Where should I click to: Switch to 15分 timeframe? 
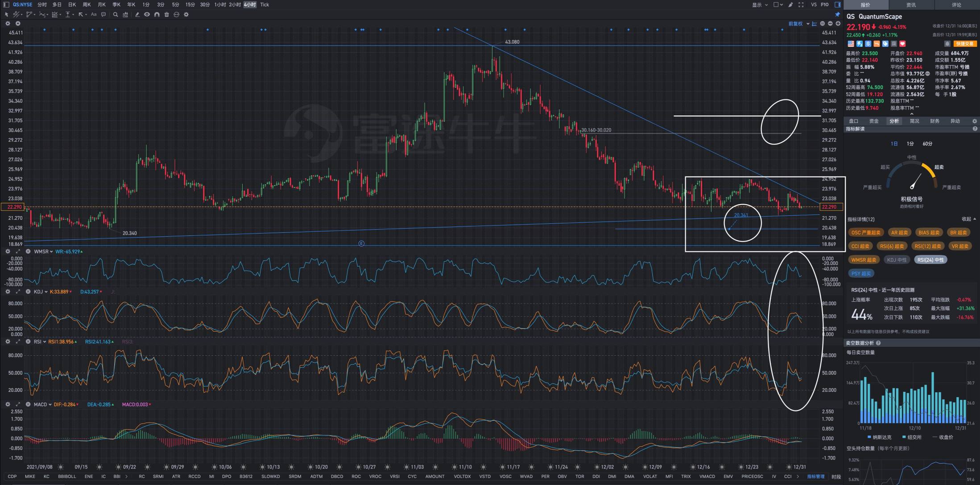click(x=190, y=4)
